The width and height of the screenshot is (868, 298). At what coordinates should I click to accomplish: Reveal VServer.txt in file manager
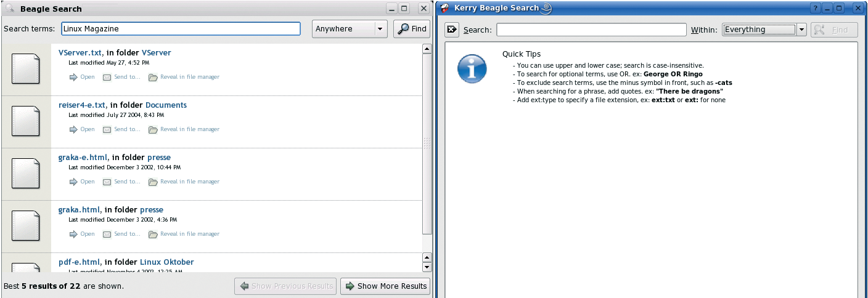[x=184, y=77]
